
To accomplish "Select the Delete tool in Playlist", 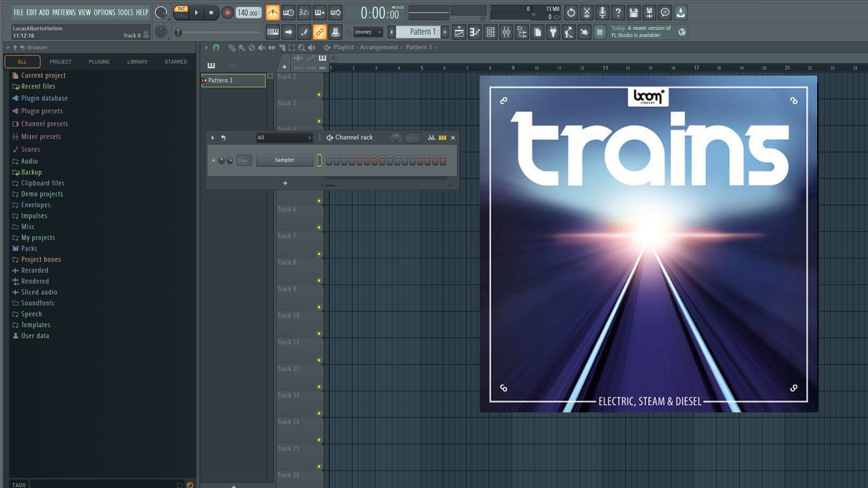I will (x=252, y=48).
